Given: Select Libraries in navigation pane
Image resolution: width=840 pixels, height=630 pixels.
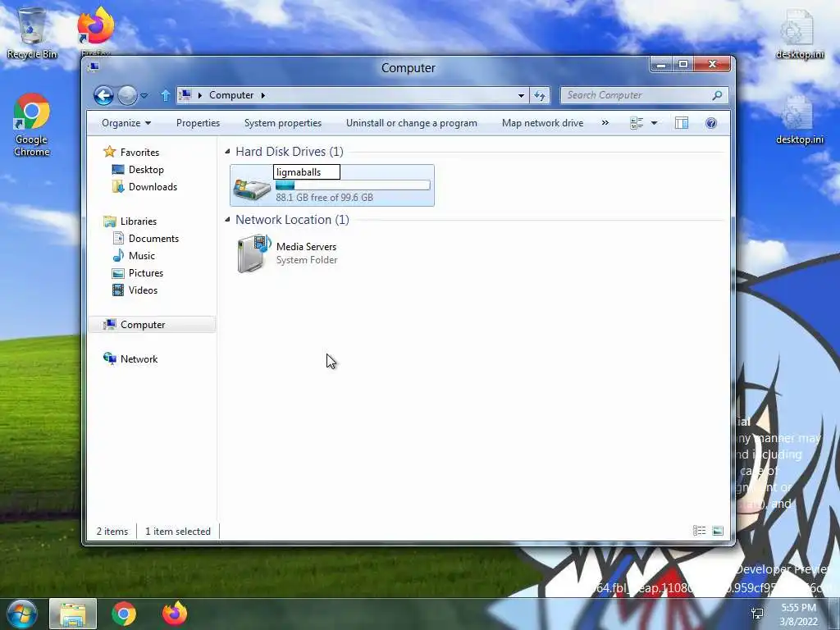Looking at the screenshot, I should [x=138, y=221].
